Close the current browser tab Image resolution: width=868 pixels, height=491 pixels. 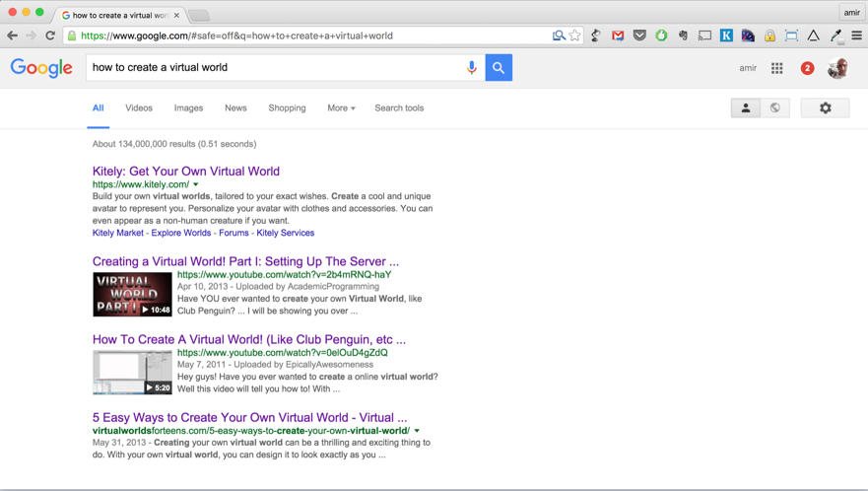coord(176,16)
